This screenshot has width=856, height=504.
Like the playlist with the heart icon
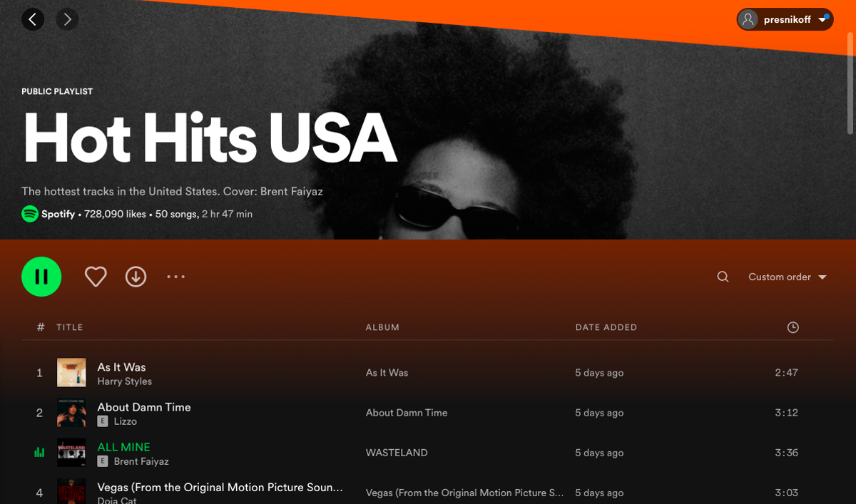(96, 277)
